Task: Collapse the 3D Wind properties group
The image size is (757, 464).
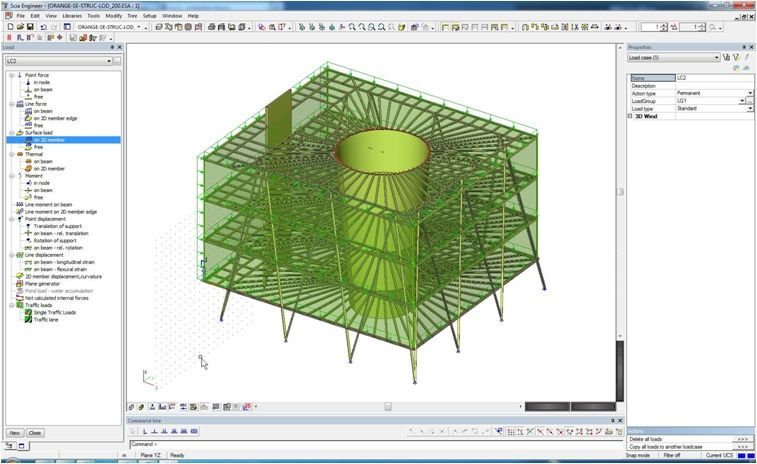Action: 631,116
